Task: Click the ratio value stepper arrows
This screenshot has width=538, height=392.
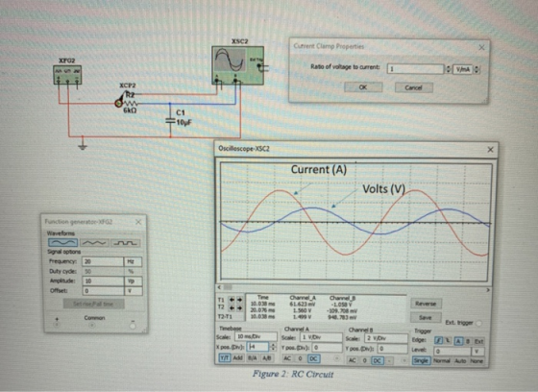Action: tap(448, 69)
